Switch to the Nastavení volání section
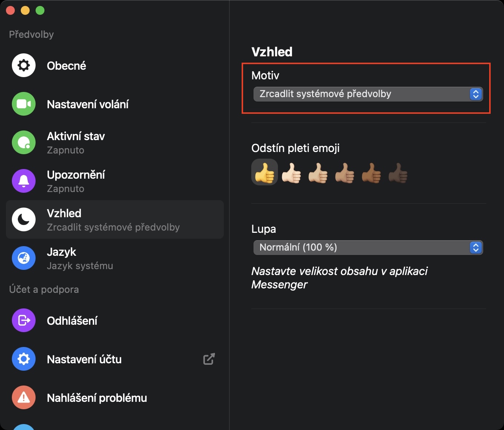 pyautogui.click(x=88, y=105)
